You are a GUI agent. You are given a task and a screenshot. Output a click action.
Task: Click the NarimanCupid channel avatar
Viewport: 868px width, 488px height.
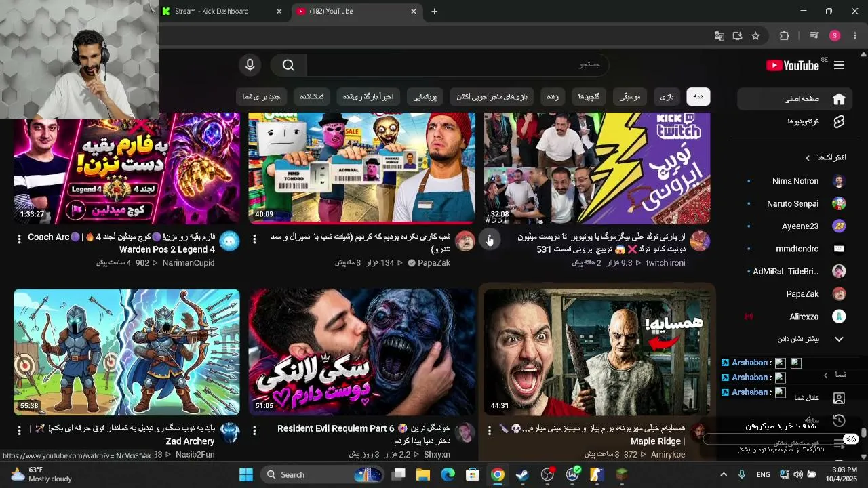pyautogui.click(x=230, y=241)
